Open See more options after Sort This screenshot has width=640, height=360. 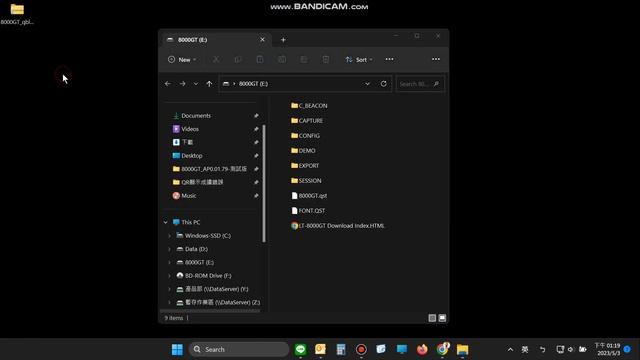tap(389, 60)
